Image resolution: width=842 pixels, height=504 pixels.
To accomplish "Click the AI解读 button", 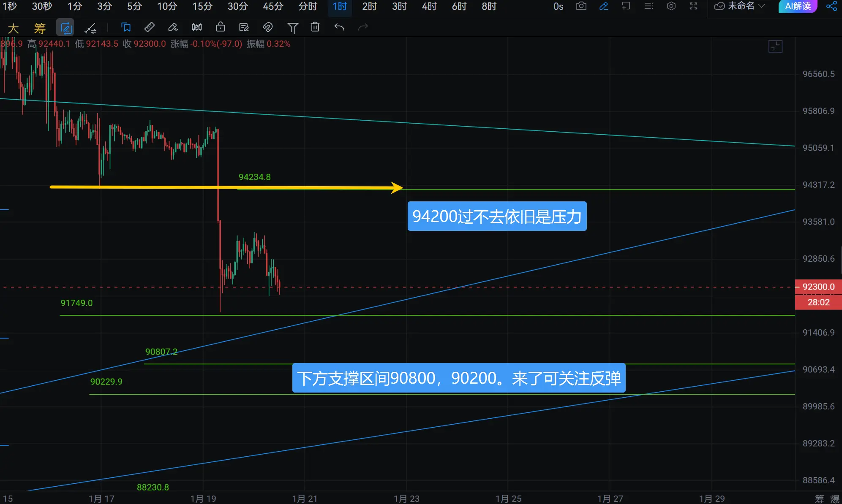I will click(797, 6).
